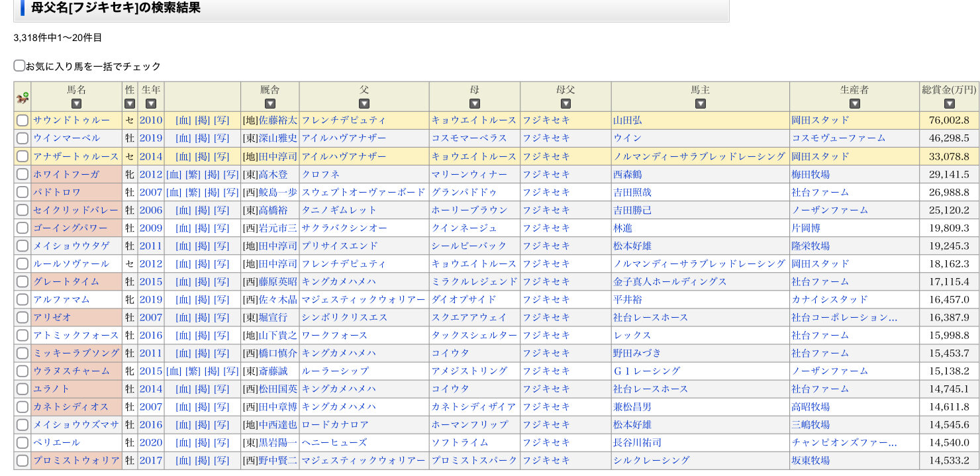Open [血] pedigree link for ウインマーベル
This screenshot has height=476, width=980.
(x=183, y=138)
